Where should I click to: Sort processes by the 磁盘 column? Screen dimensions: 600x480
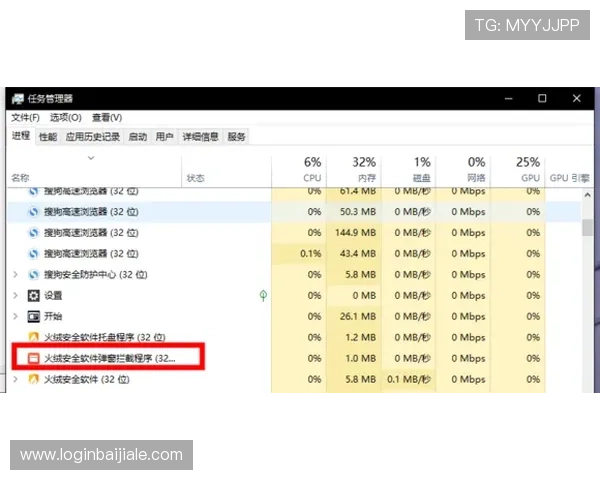[408, 170]
